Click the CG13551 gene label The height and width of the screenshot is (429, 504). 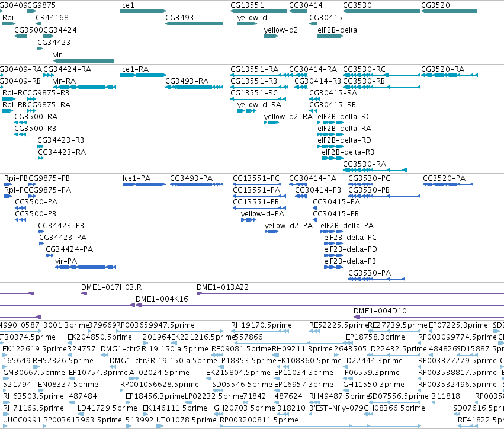(247, 5)
